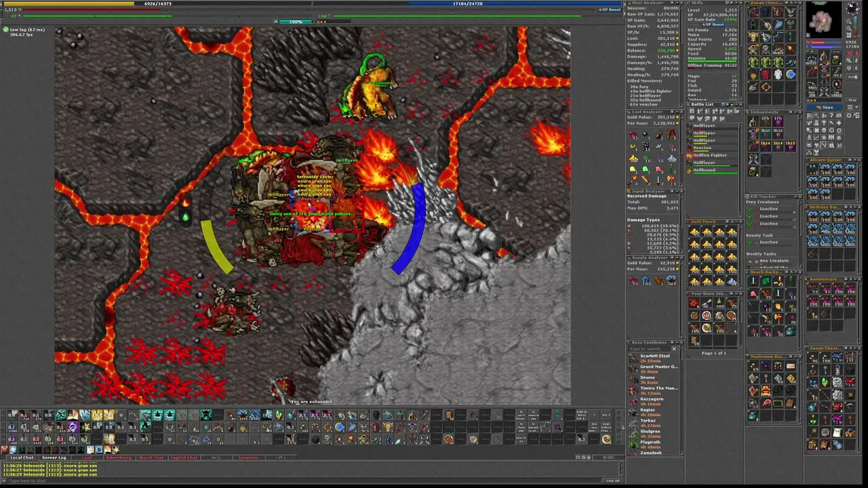Open the options gear icon

[x=849, y=116]
